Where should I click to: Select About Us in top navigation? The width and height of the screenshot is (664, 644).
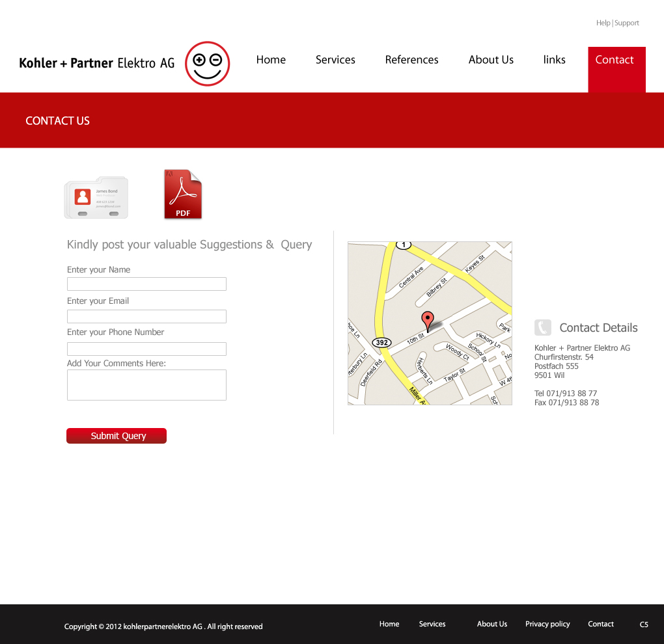(491, 60)
